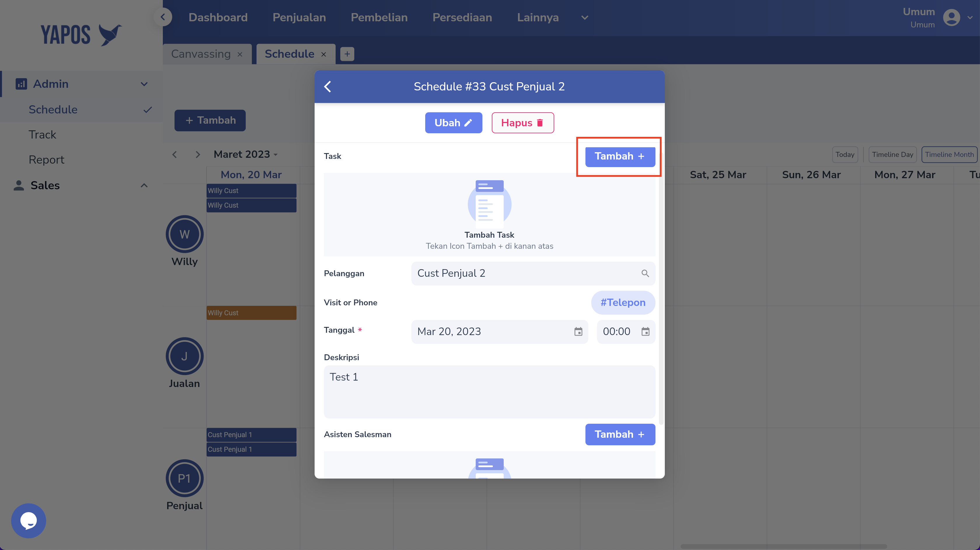Open the second Cust Penjual 1 event
Image resolution: width=980 pixels, height=550 pixels.
point(252,449)
